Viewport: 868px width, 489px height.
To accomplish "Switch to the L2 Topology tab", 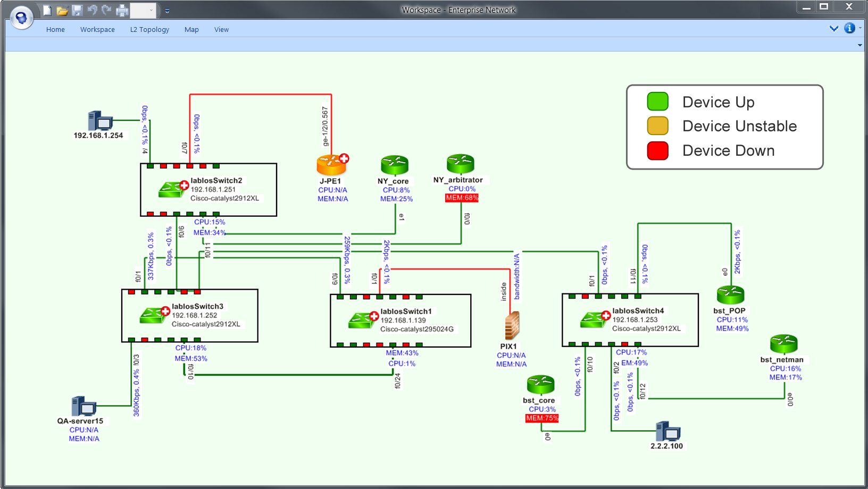I will click(x=149, y=29).
